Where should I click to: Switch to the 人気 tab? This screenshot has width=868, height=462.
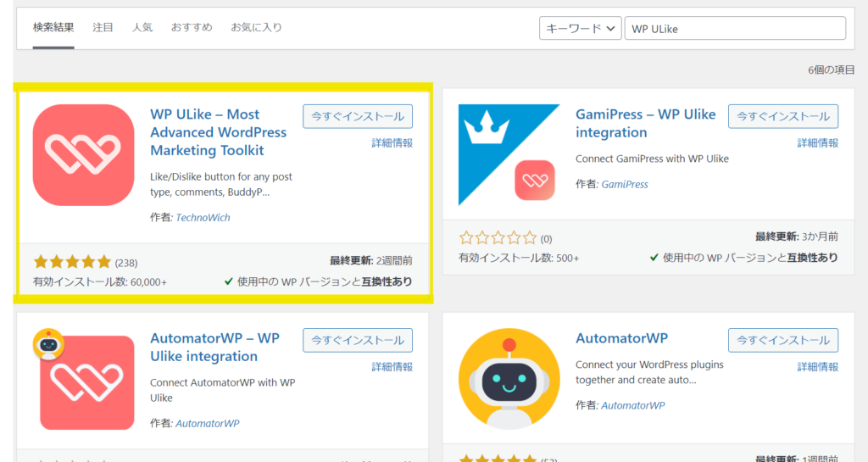pyautogui.click(x=142, y=28)
